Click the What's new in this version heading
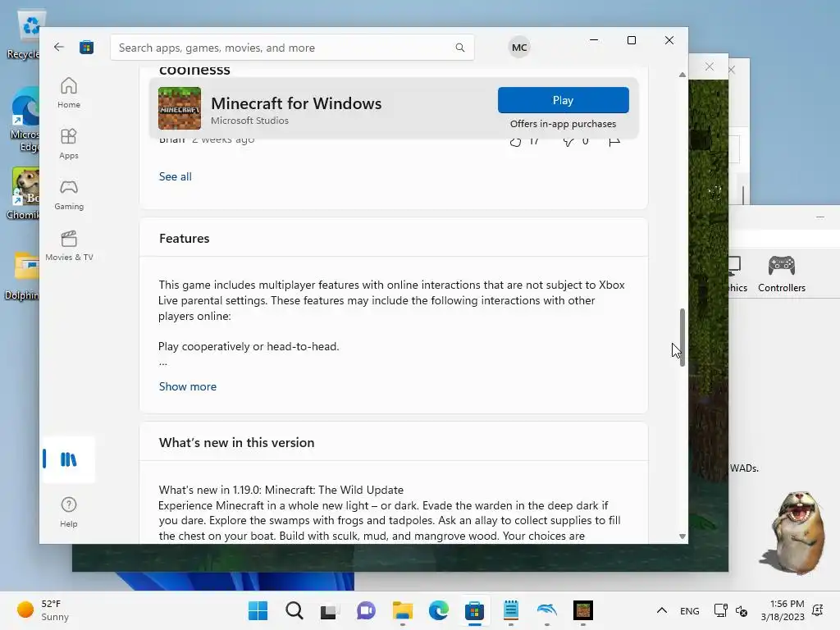 coord(237,442)
